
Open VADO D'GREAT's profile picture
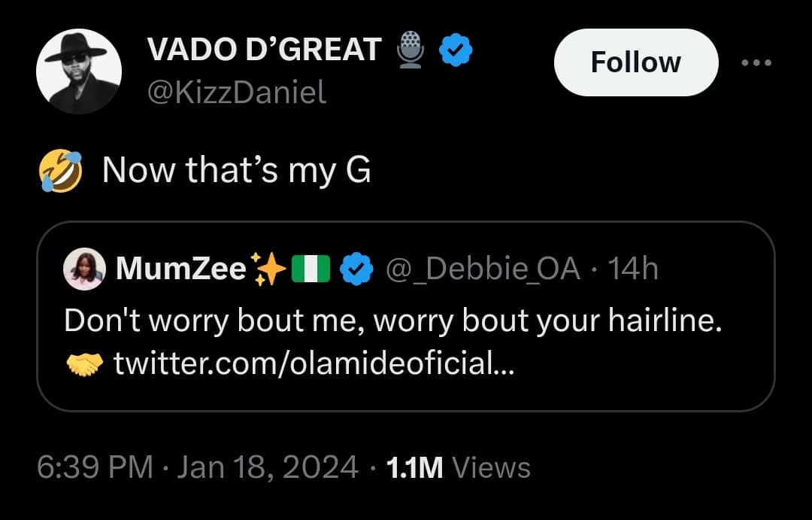click(x=78, y=71)
